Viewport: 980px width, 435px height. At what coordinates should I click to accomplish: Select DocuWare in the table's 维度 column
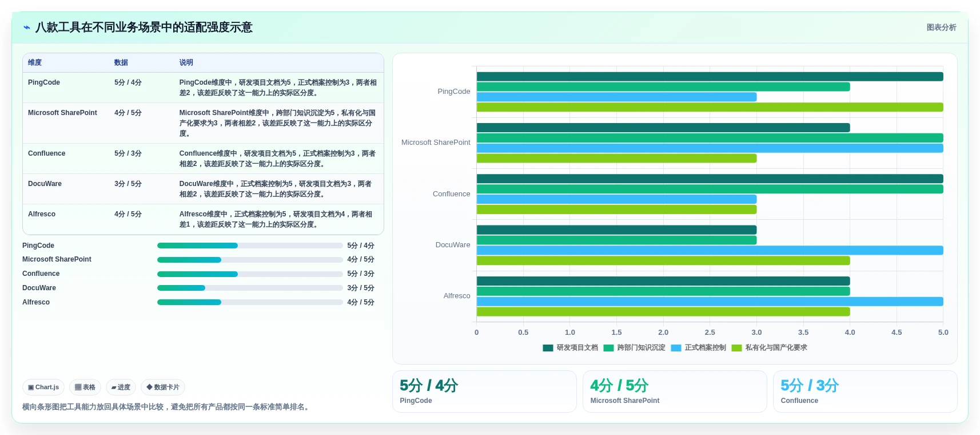(45, 184)
